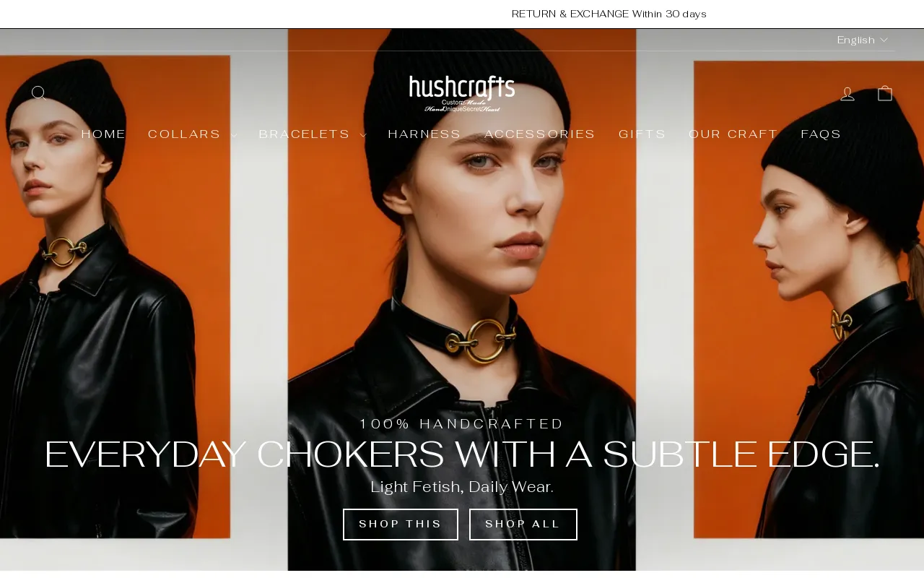Expand the English language selector

pos(863,40)
